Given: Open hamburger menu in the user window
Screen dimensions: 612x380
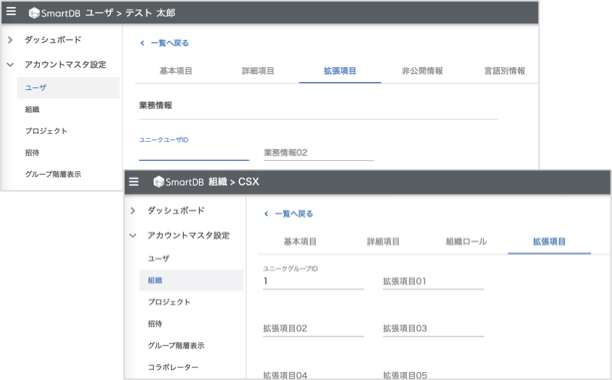Looking at the screenshot, I should pos(11,12).
